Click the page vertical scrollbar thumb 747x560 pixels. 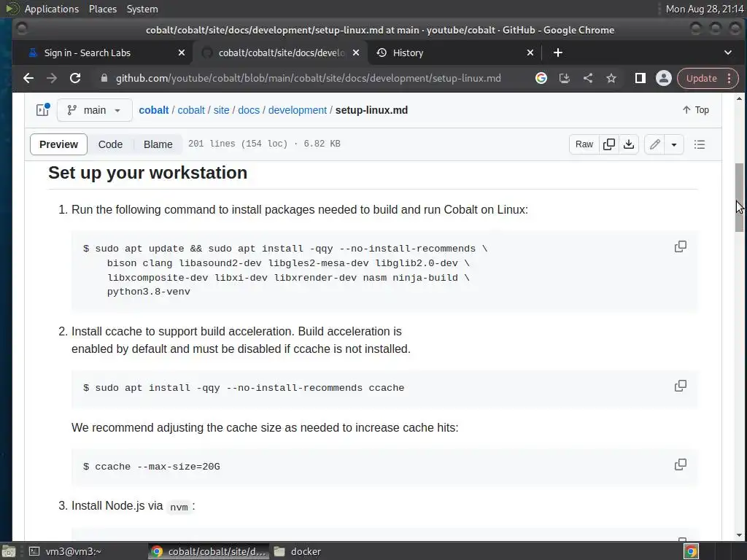coord(740,197)
